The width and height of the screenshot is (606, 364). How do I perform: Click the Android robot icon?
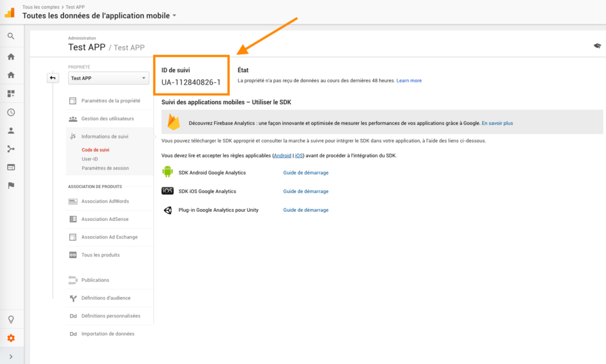[x=167, y=172]
